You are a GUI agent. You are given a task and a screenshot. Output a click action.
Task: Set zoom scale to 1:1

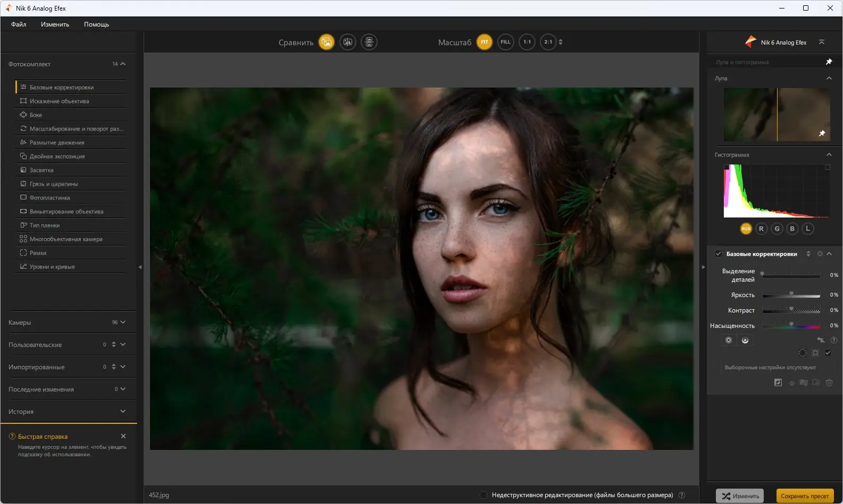tap(527, 42)
